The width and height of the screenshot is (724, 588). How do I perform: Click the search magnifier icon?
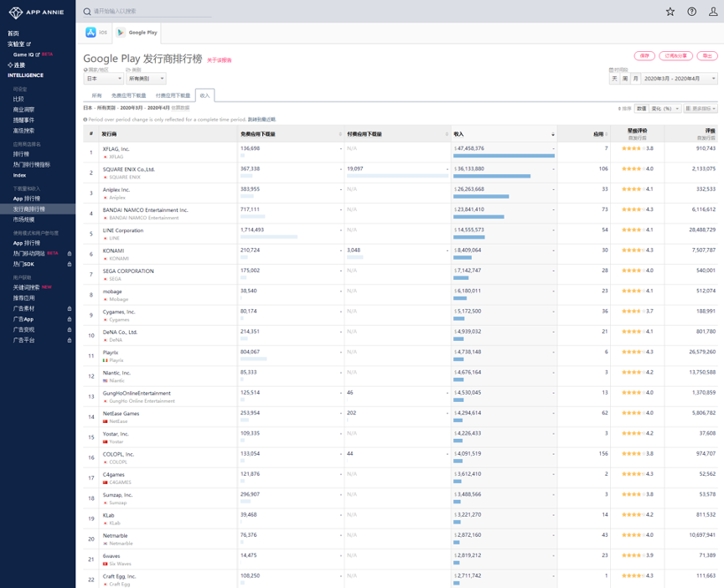pos(87,12)
